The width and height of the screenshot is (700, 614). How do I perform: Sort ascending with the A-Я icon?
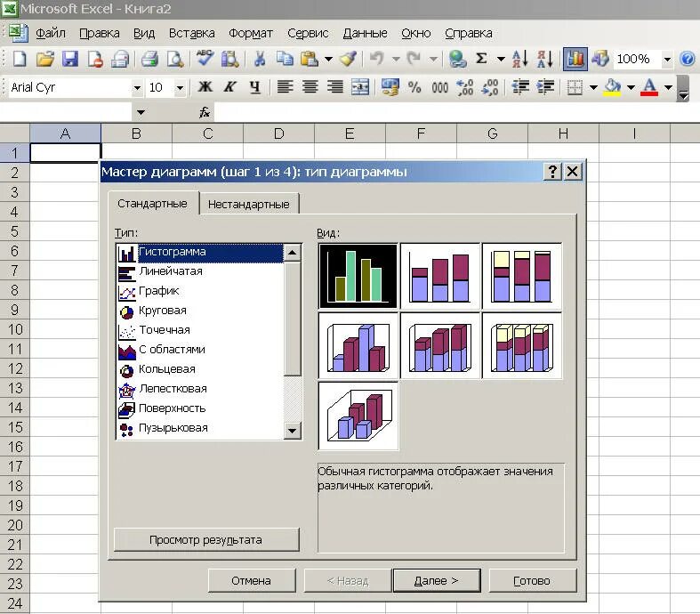(520, 59)
